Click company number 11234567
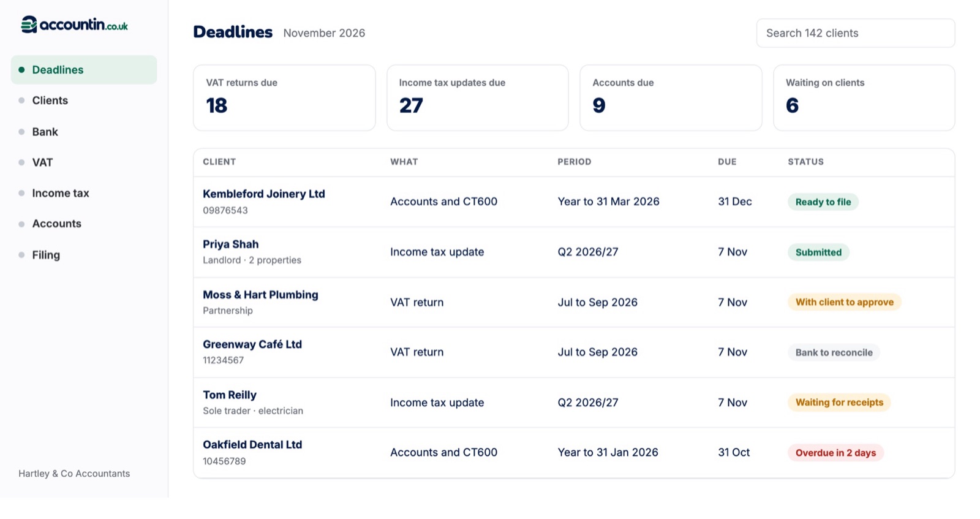The width and height of the screenshot is (980, 519). click(x=223, y=360)
